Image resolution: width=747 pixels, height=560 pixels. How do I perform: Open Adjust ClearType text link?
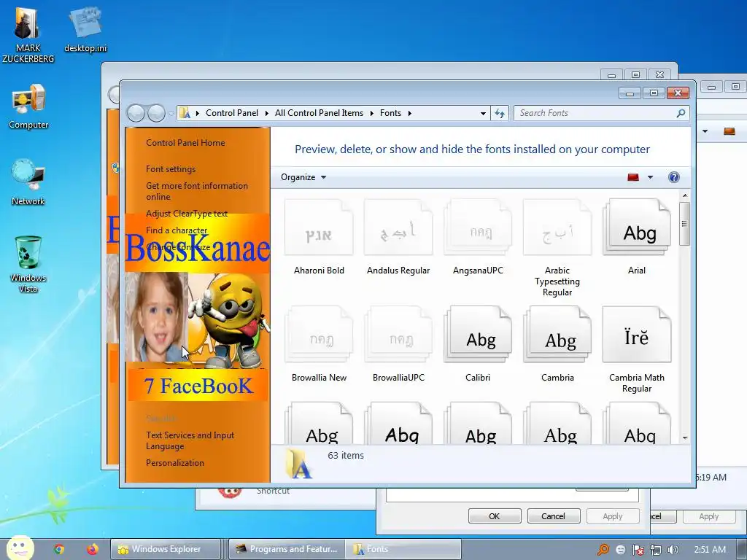tap(187, 214)
